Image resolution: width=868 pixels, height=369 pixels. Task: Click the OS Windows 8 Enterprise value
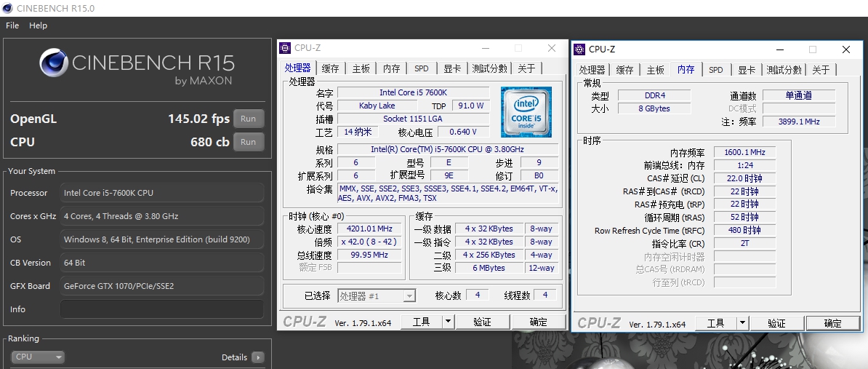(x=161, y=239)
